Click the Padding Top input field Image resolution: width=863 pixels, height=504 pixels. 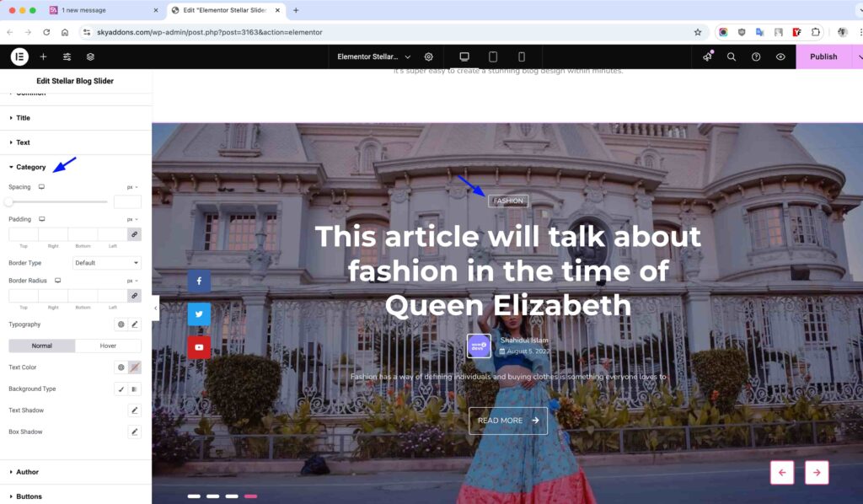pos(24,234)
